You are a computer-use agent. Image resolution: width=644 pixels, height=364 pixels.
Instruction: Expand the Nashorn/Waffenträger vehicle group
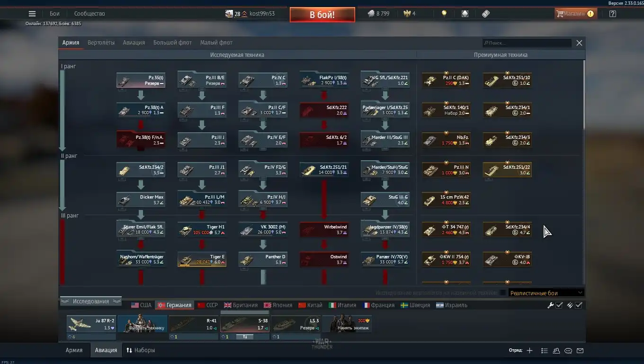click(141, 260)
